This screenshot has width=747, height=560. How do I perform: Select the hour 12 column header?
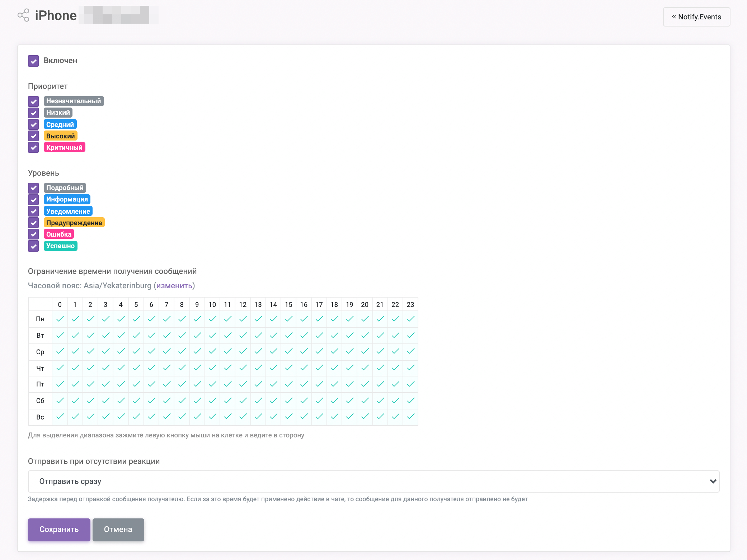[x=243, y=304]
